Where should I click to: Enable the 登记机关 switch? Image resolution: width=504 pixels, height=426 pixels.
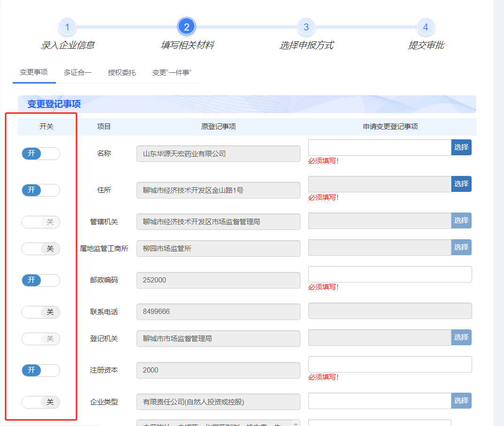40,339
